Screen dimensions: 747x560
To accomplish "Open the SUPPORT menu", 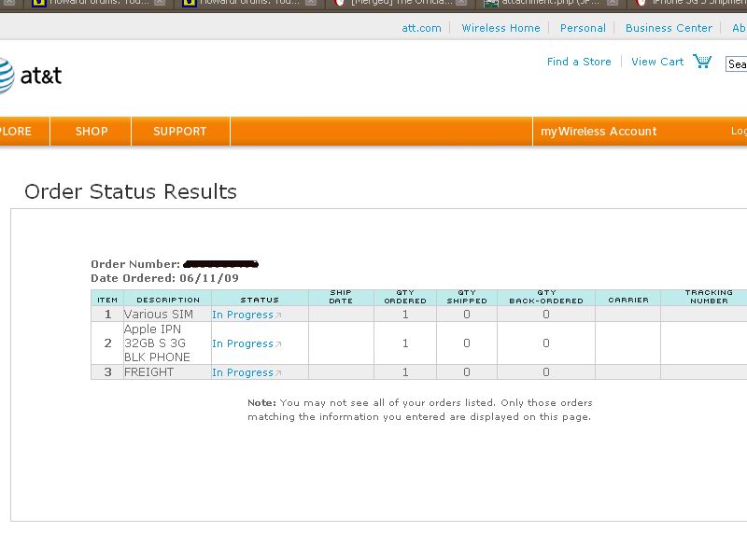I will [180, 132].
